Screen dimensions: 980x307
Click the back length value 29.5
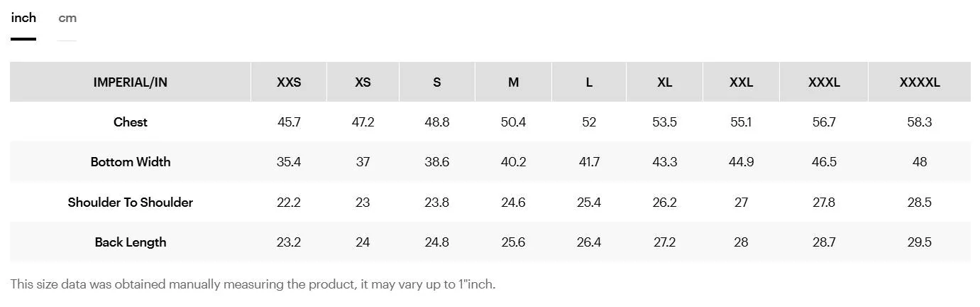point(920,242)
